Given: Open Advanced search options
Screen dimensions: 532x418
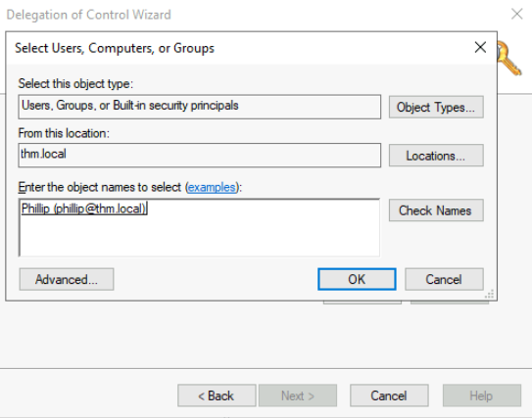Looking at the screenshot, I should point(67,279).
